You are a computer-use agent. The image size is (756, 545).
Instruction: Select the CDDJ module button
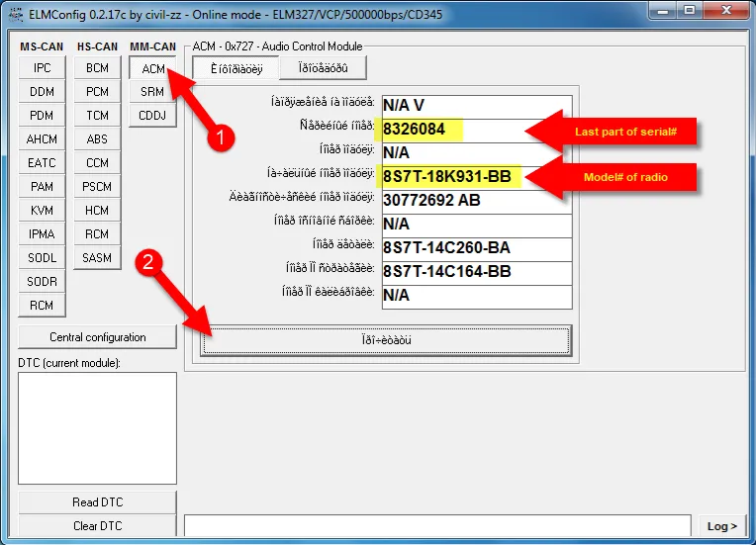click(152, 116)
